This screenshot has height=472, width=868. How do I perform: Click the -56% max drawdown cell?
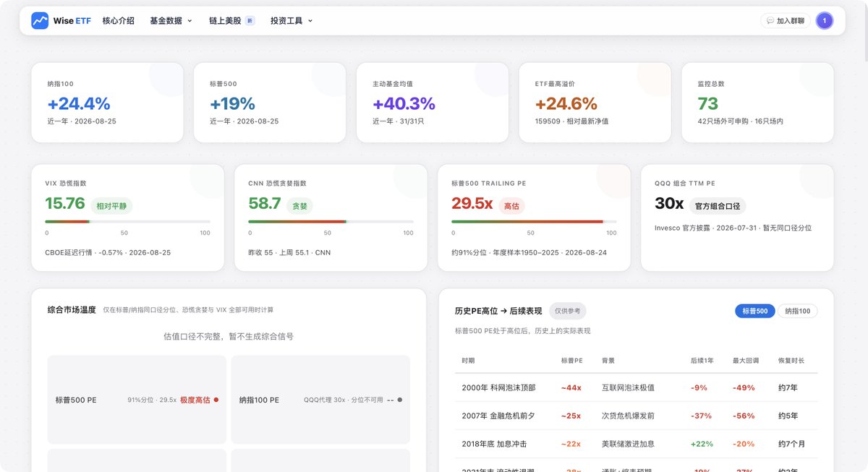[744, 416]
